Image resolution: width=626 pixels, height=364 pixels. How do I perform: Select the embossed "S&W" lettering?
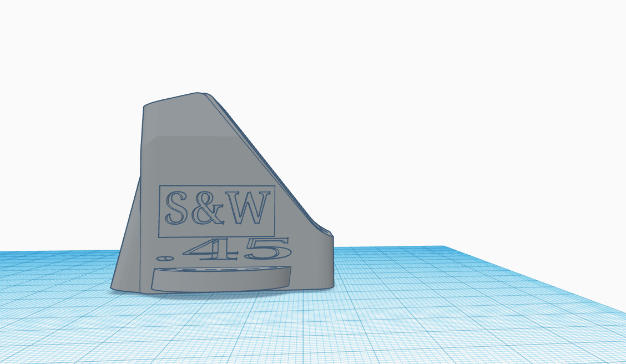(217, 208)
